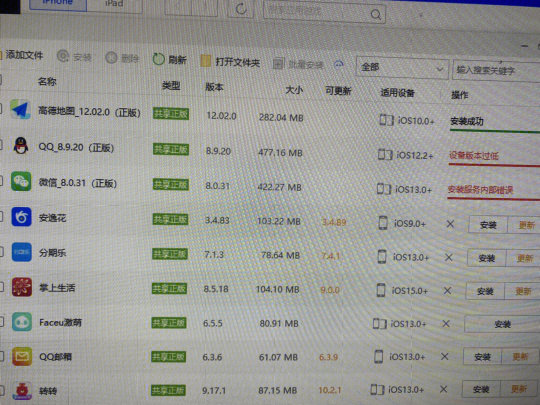The width and height of the screenshot is (540, 405).
Task: Update 转转 with 更新 button
Action: [520, 390]
